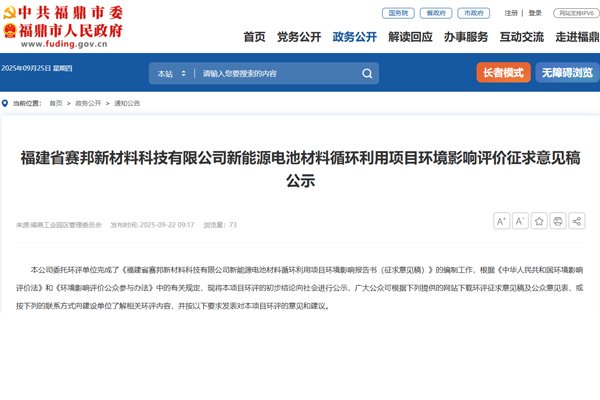Click the star favorite icon
Screen dimensions: 600x400
click(539, 220)
